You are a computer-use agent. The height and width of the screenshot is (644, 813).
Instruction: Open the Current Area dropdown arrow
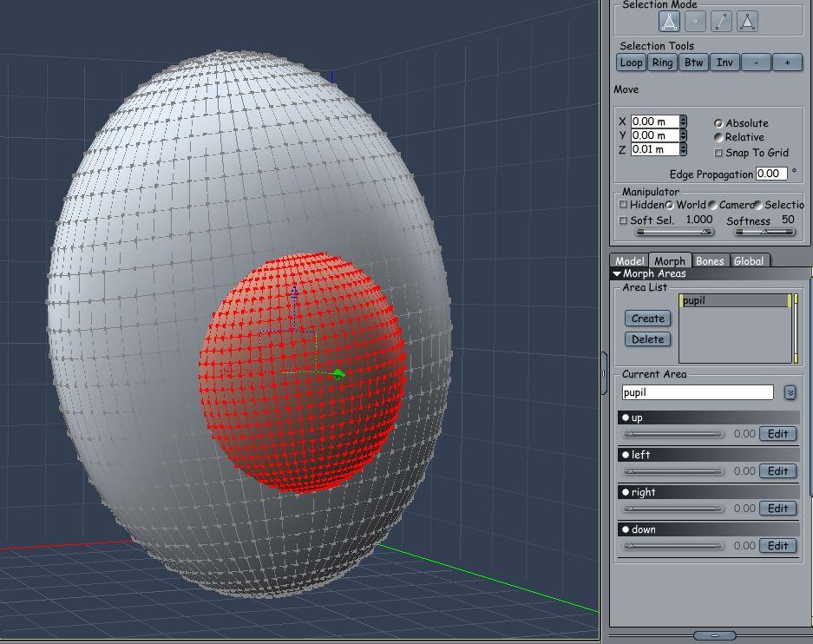[790, 392]
